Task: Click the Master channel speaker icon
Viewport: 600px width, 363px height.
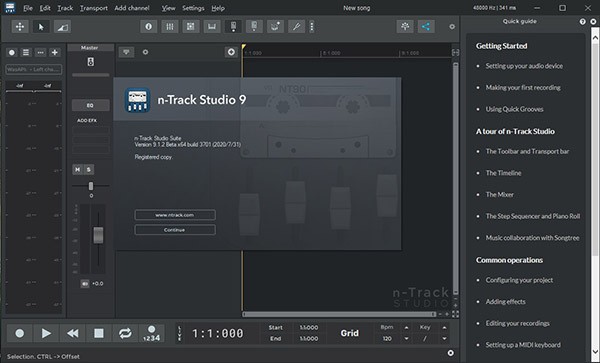Action: click(91, 62)
